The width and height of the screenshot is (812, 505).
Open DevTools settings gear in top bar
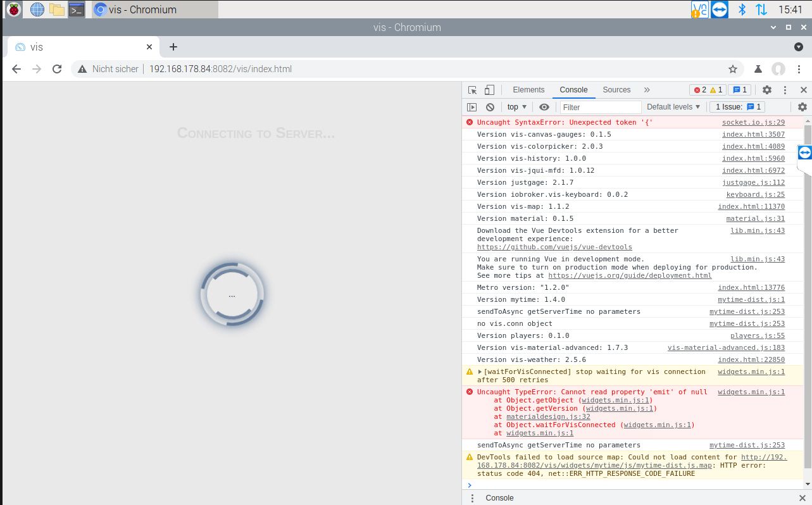point(766,90)
